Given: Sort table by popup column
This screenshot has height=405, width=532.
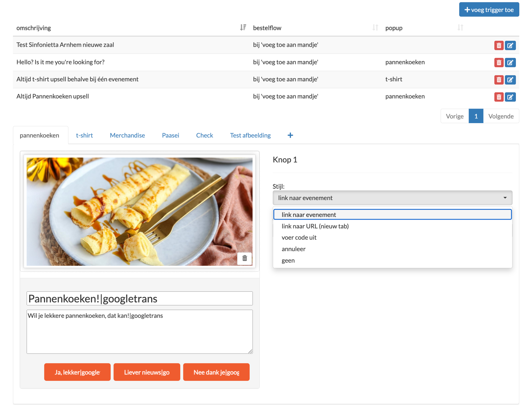Looking at the screenshot, I should [x=460, y=28].
